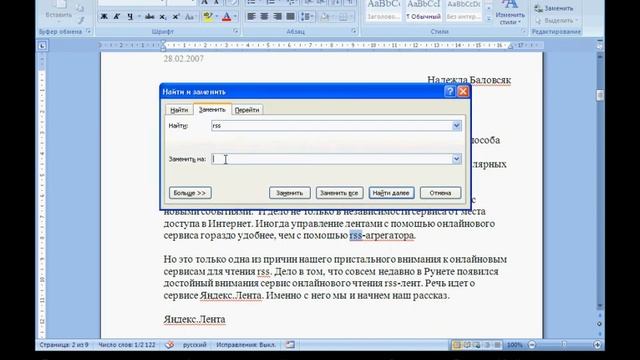640x360 pixels.
Task: Align text left
Action: pos(251,17)
